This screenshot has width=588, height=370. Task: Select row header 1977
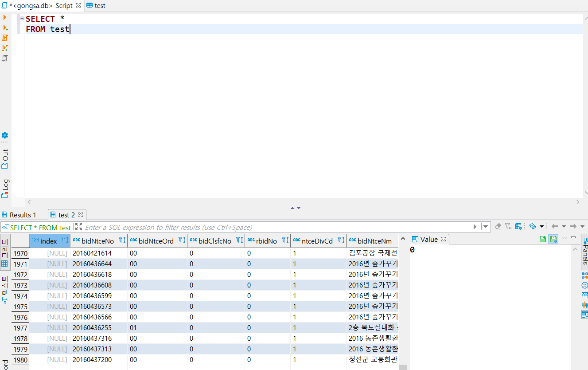click(x=20, y=328)
